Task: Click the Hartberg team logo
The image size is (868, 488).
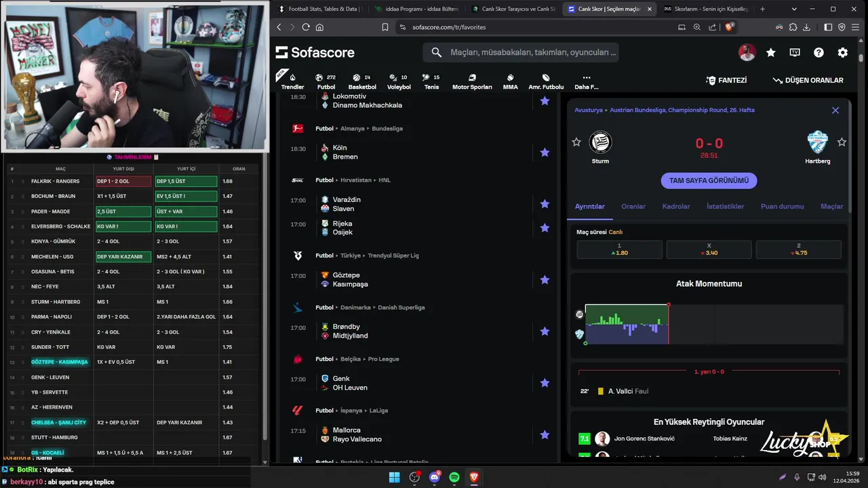Action: tap(818, 142)
